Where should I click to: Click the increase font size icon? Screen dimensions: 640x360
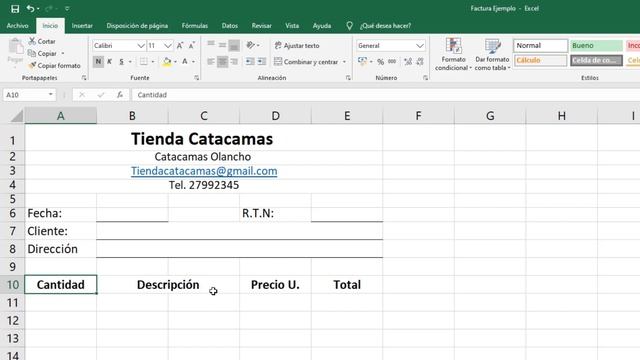pyautogui.click(x=180, y=46)
